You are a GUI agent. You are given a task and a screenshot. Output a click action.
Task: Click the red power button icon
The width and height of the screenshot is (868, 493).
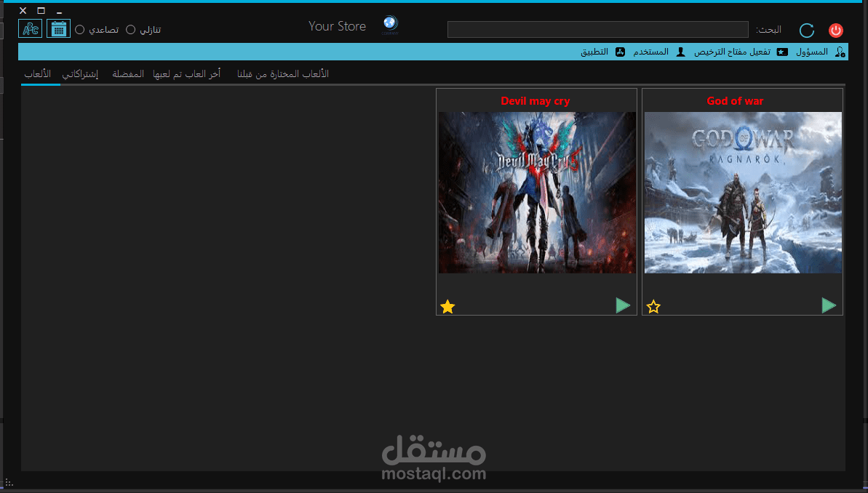(x=835, y=31)
